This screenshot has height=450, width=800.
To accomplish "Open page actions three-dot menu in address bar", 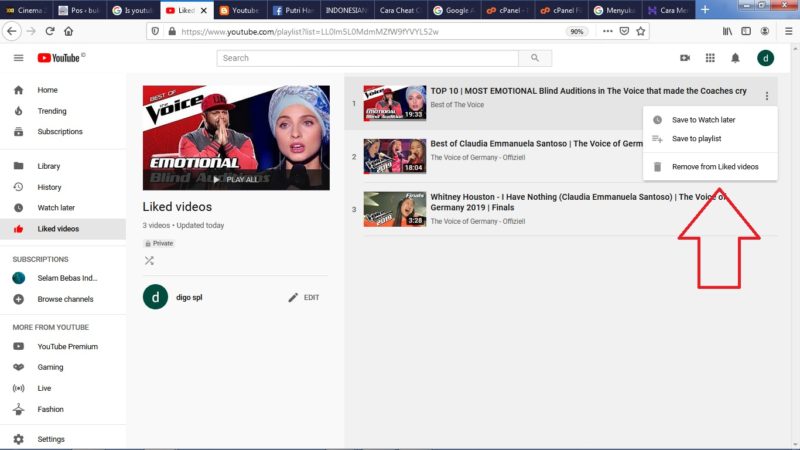I will [607, 31].
